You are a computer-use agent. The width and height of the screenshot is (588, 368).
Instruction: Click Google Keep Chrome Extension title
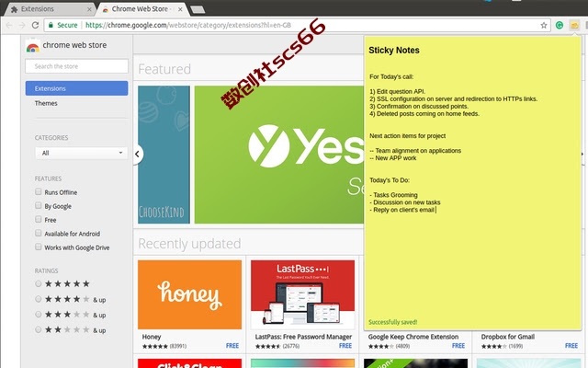(413, 337)
